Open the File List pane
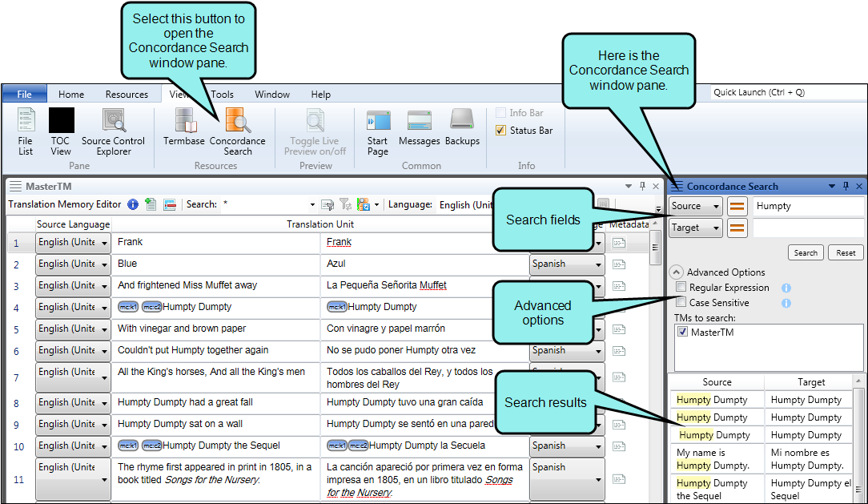The width and height of the screenshot is (868, 504). [26, 131]
